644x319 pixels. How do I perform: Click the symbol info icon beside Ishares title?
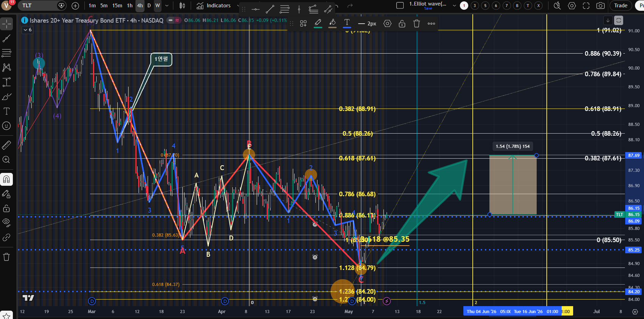click(25, 20)
